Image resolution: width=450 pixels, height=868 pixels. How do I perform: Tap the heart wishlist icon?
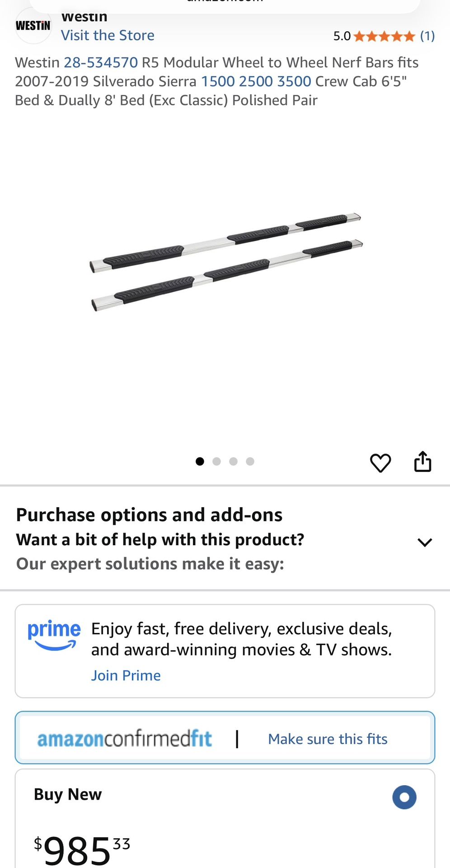[380, 462]
